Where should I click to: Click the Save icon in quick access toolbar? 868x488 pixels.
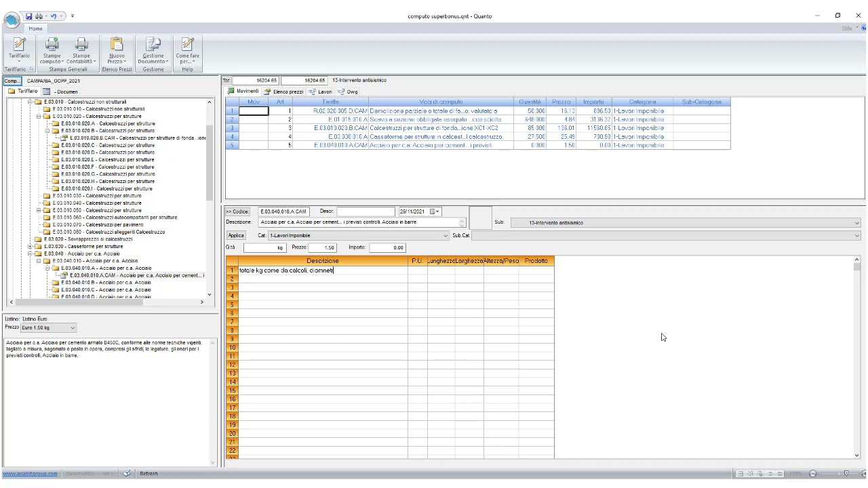[x=29, y=16]
